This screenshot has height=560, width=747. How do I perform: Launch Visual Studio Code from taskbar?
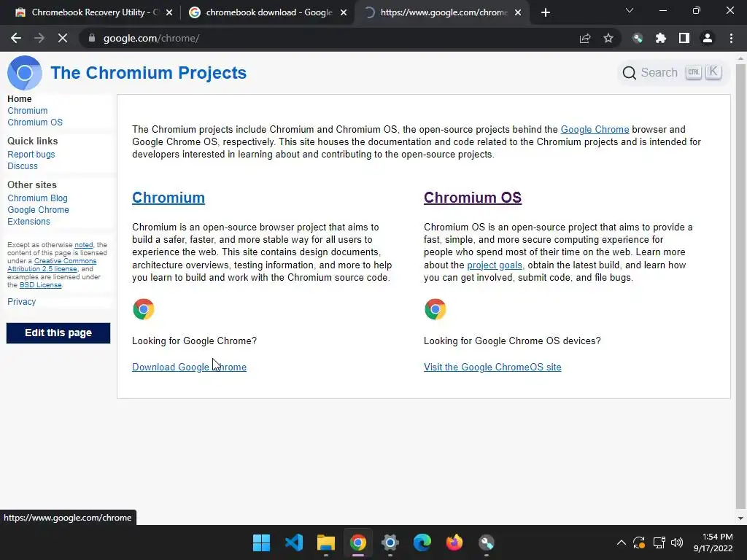[x=293, y=542]
